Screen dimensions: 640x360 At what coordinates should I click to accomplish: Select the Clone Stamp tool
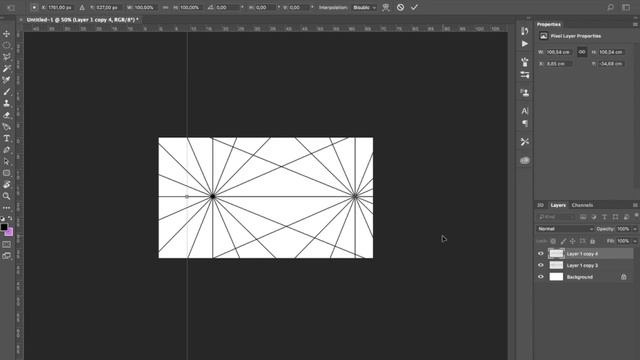click(x=7, y=103)
